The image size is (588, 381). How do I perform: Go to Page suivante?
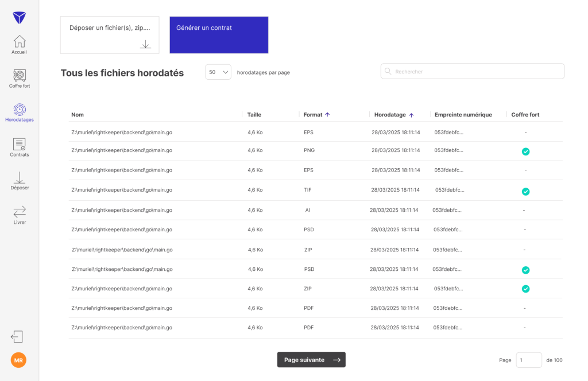[311, 360]
